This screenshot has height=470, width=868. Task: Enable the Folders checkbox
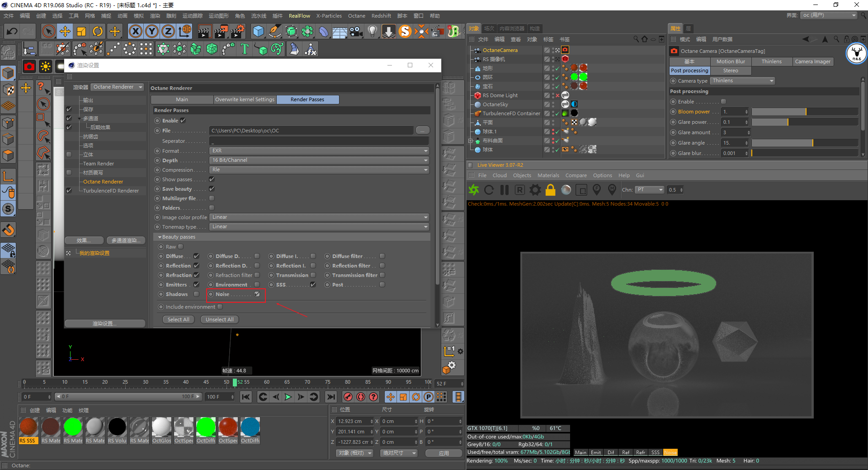tap(212, 208)
